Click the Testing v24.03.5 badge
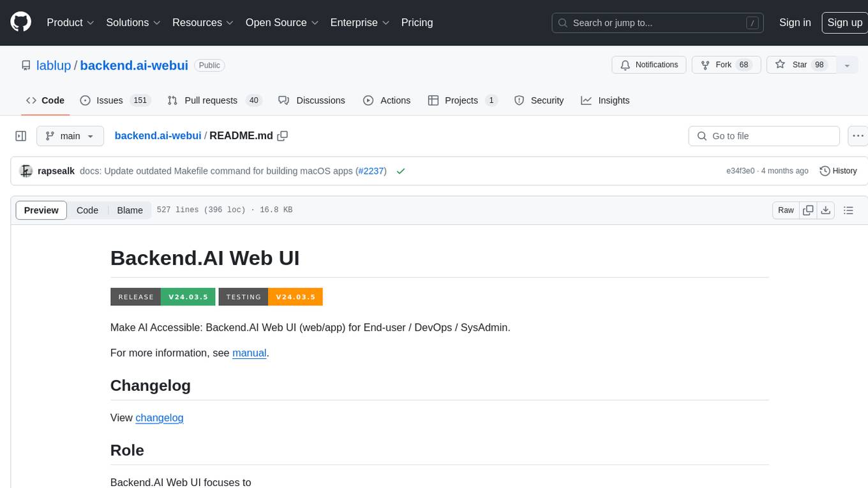Screen dimensions: 868x488 [x=271, y=296]
